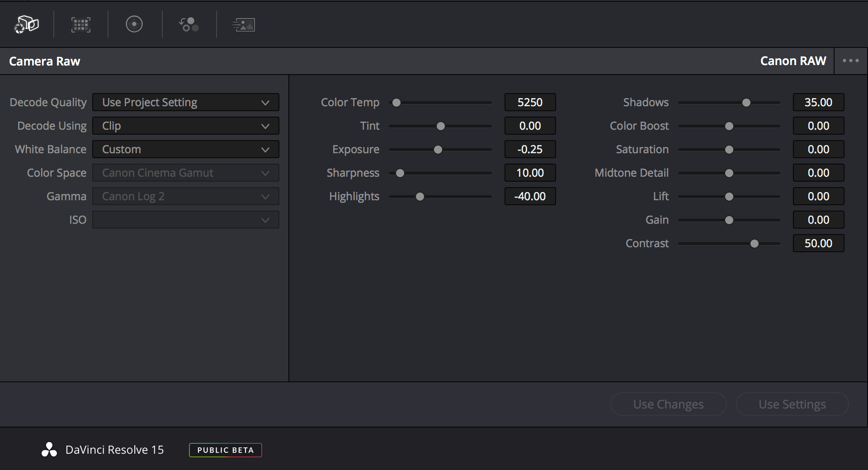Click the Midtone Detail slider handle

click(729, 173)
